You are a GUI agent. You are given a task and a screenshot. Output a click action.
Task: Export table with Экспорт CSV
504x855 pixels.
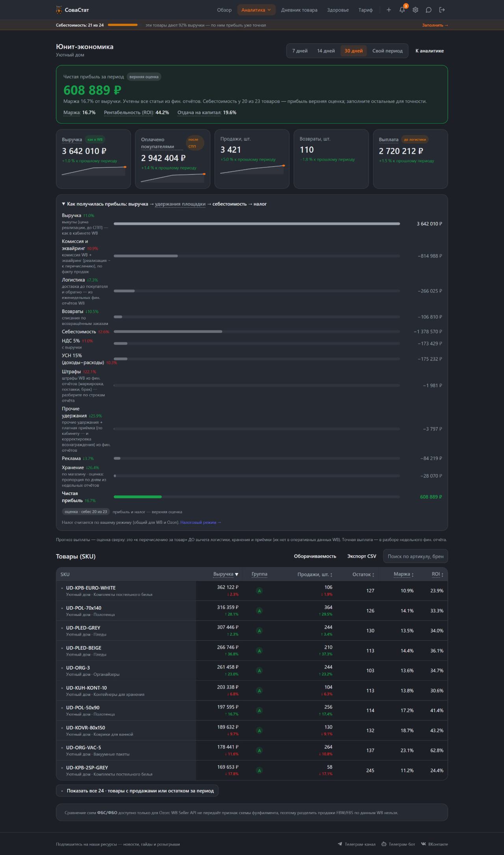coord(361,556)
